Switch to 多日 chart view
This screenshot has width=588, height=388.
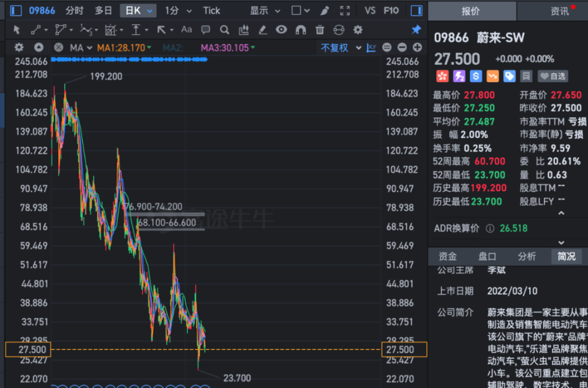[104, 10]
